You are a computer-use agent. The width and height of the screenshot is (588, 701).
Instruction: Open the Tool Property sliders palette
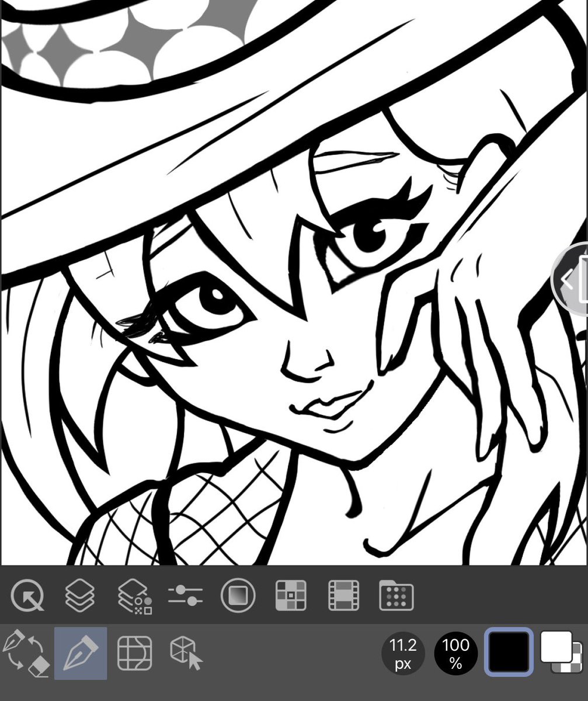coord(185,596)
